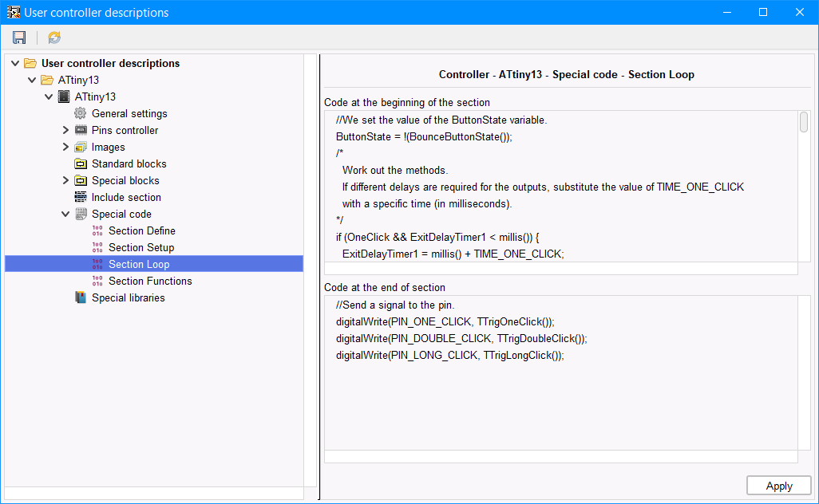Click the Include section icon

[x=81, y=197]
